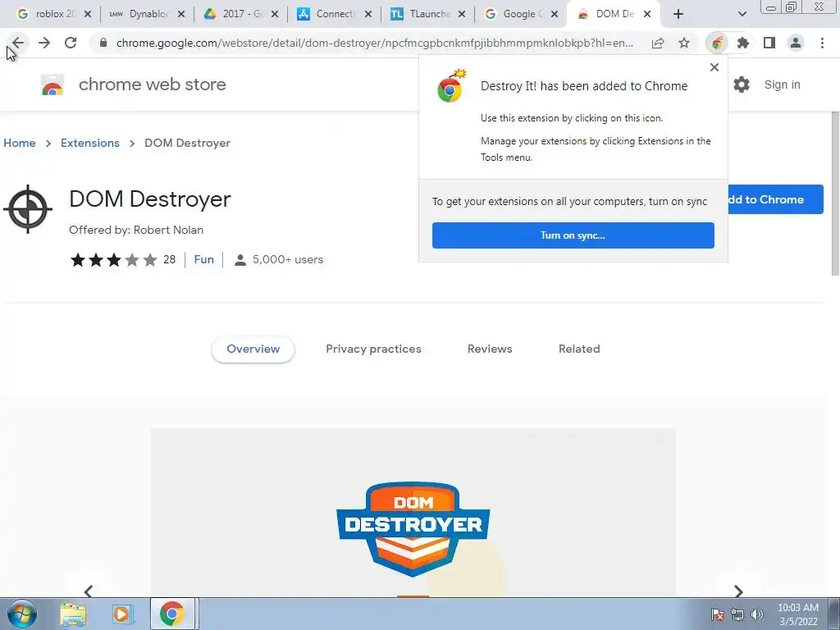Go back using the browser back arrow
This screenshot has height=630, width=840.
[18, 43]
